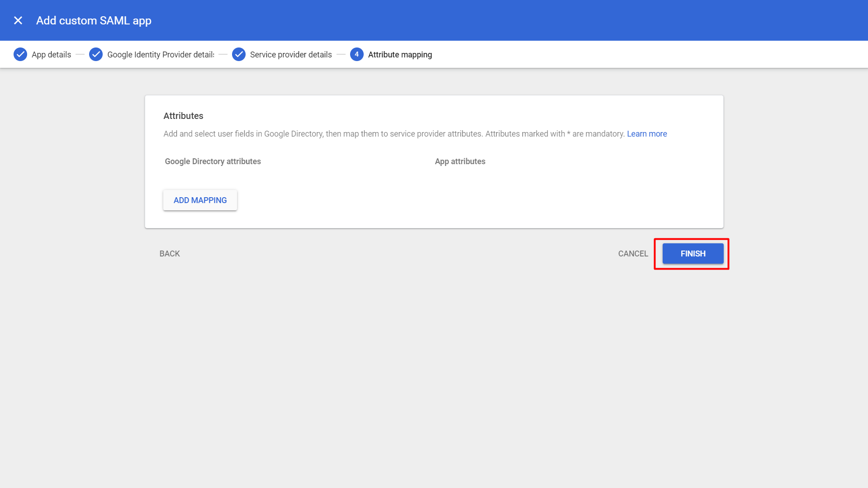Finish the SAML app setup

click(x=693, y=254)
